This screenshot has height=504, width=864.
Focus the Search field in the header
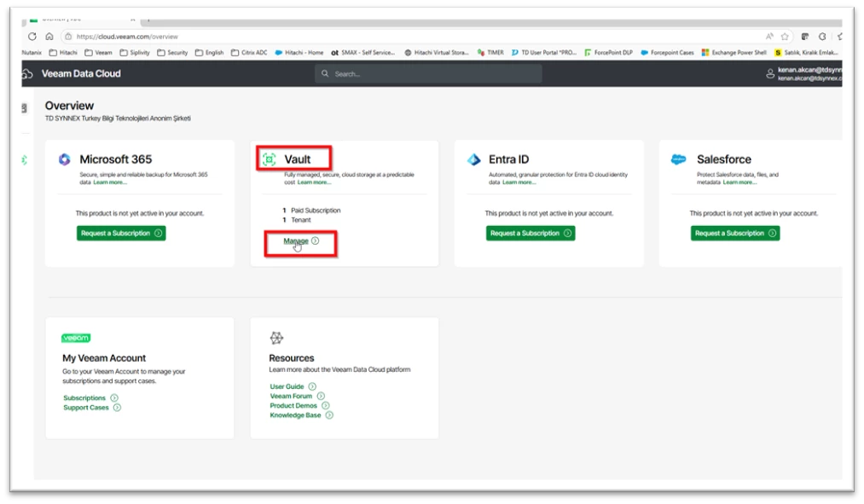point(428,73)
